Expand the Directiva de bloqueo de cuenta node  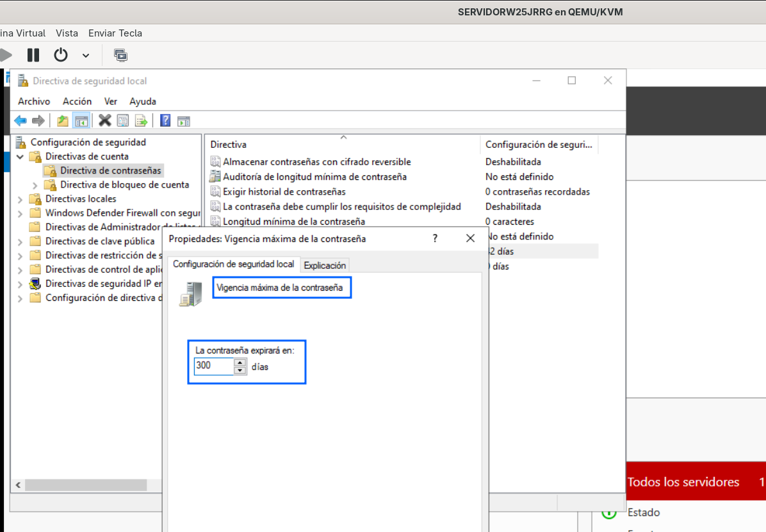pos(35,186)
